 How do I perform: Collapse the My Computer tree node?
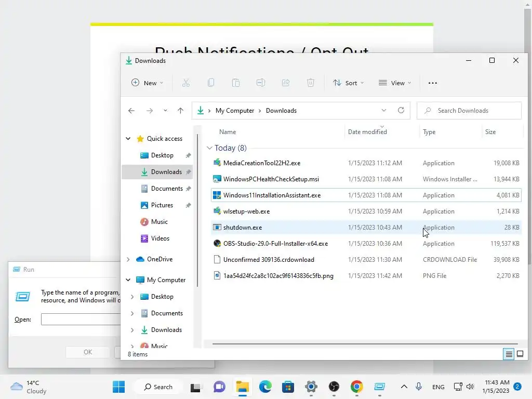(x=128, y=280)
